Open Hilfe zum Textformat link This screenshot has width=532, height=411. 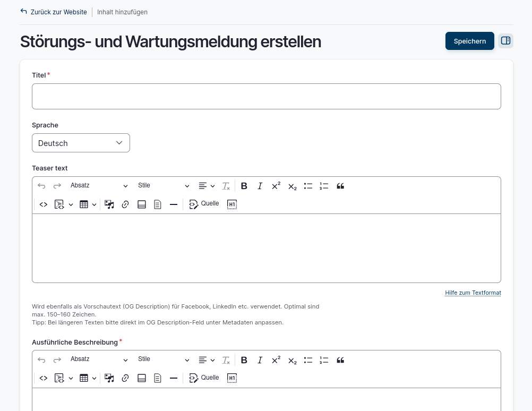(473, 293)
